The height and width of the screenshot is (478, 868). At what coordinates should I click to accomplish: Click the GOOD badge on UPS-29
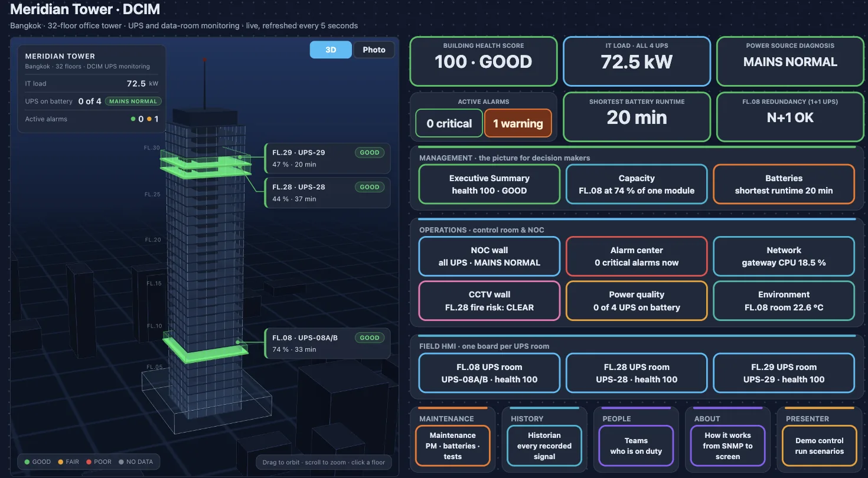point(370,152)
